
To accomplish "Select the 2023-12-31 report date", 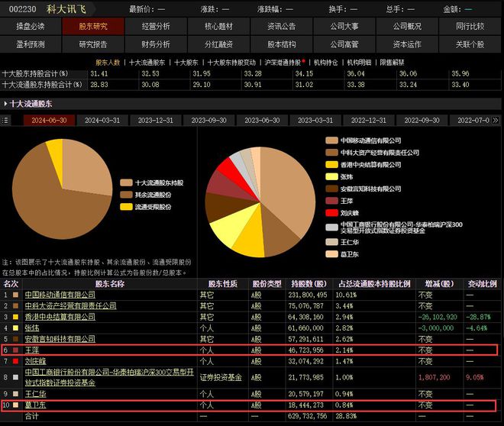I will click(x=156, y=121).
